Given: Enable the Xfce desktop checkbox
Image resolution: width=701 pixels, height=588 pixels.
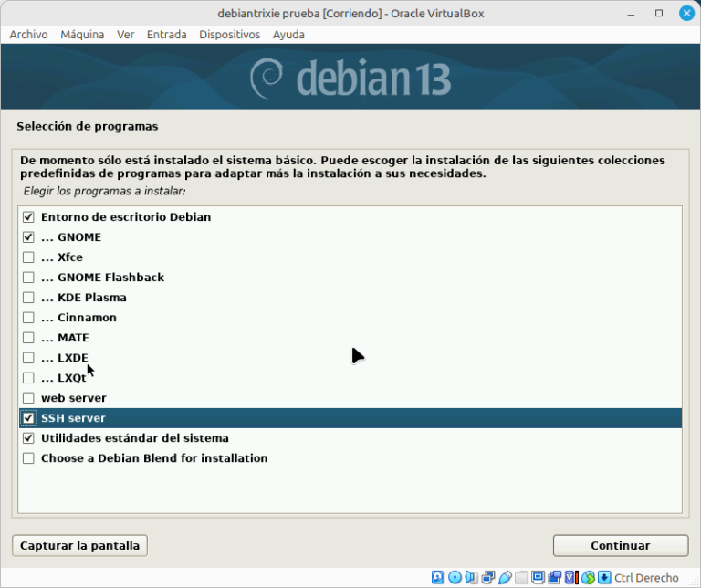Looking at the screenshot, I should click(x=28, y=257).
